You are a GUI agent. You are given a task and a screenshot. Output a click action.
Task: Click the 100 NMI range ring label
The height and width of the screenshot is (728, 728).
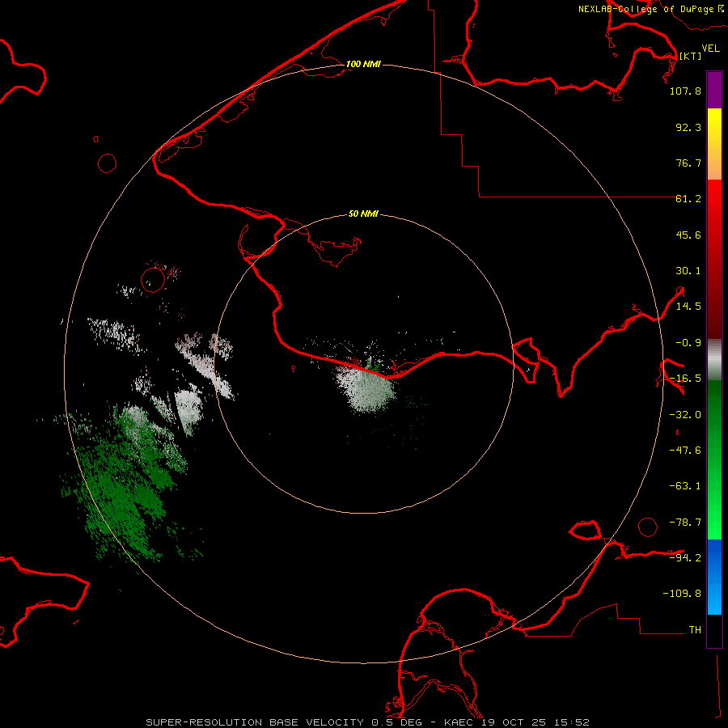click(x=363, y=64)
